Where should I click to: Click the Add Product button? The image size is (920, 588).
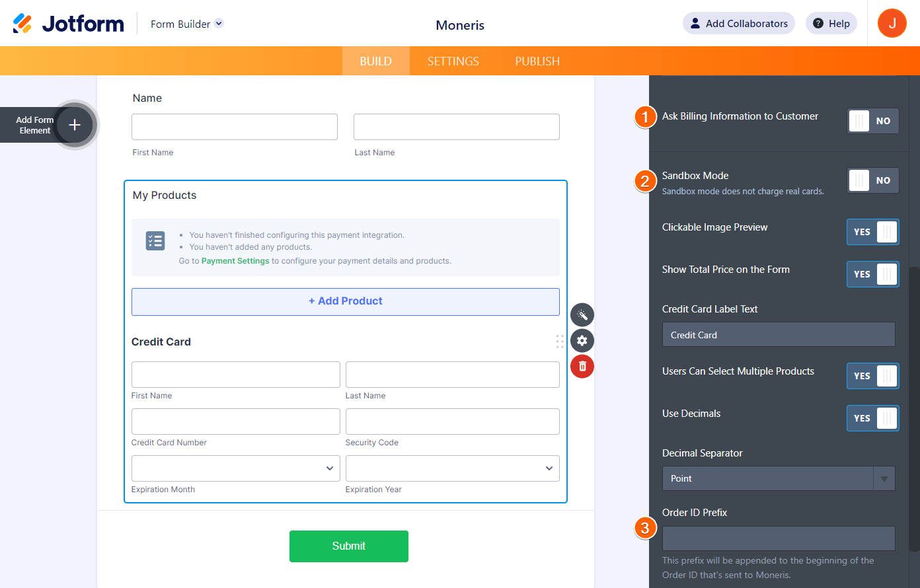(345, 301)
